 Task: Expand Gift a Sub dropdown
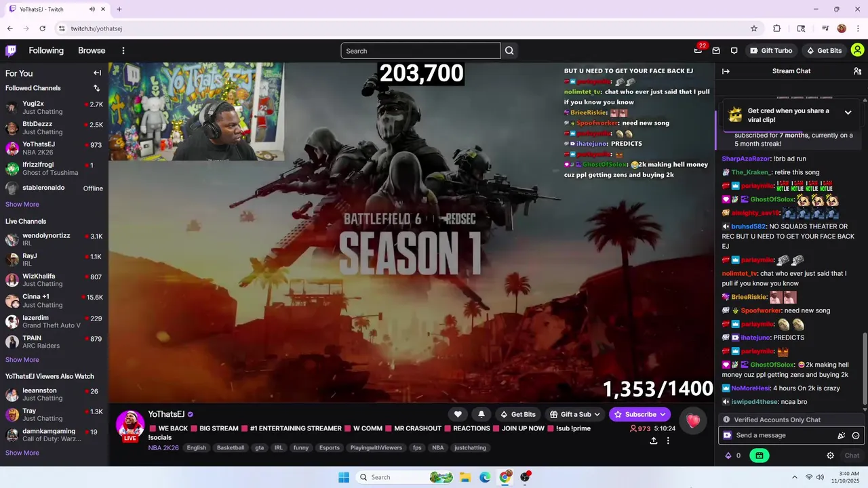[x=575, y=414]
